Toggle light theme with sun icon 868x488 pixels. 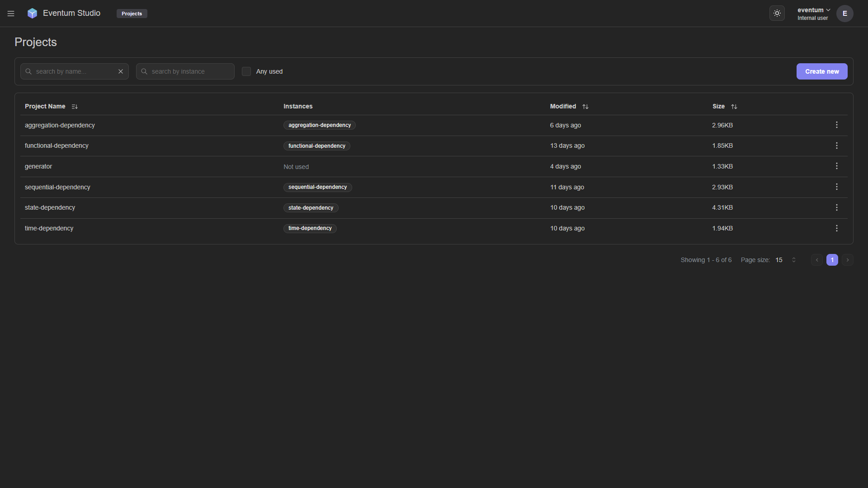click(x=777, y=14)
